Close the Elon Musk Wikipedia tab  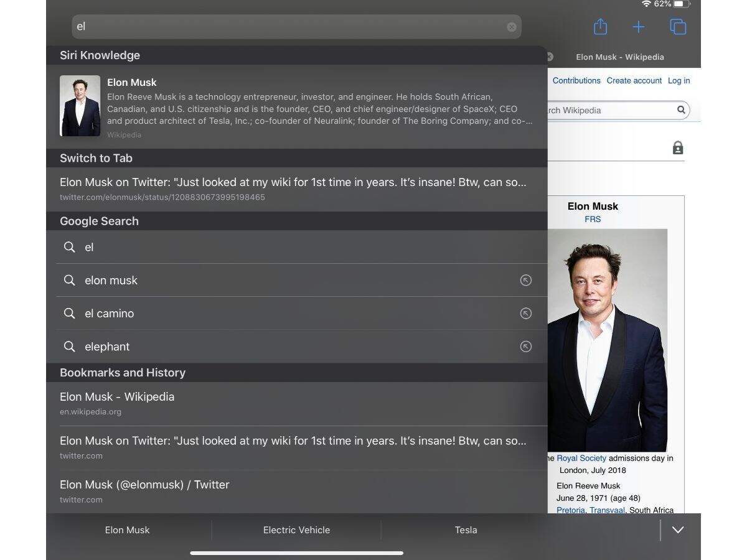pyautogui.click(x=549, y=57)
